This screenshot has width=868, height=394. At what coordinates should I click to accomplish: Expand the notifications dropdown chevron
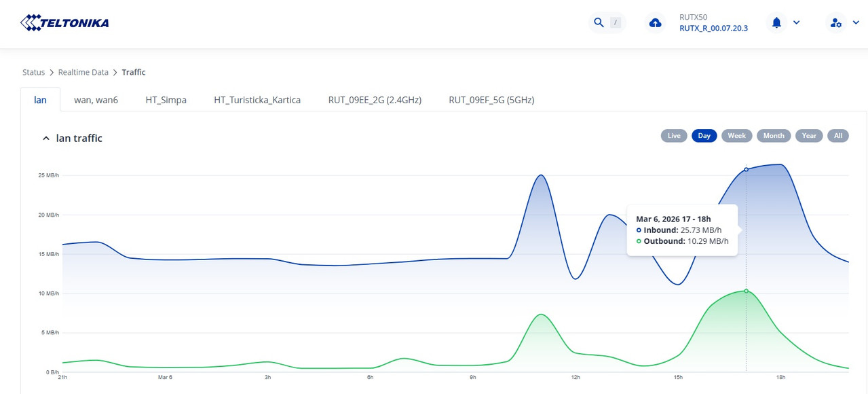pos(797,22)
